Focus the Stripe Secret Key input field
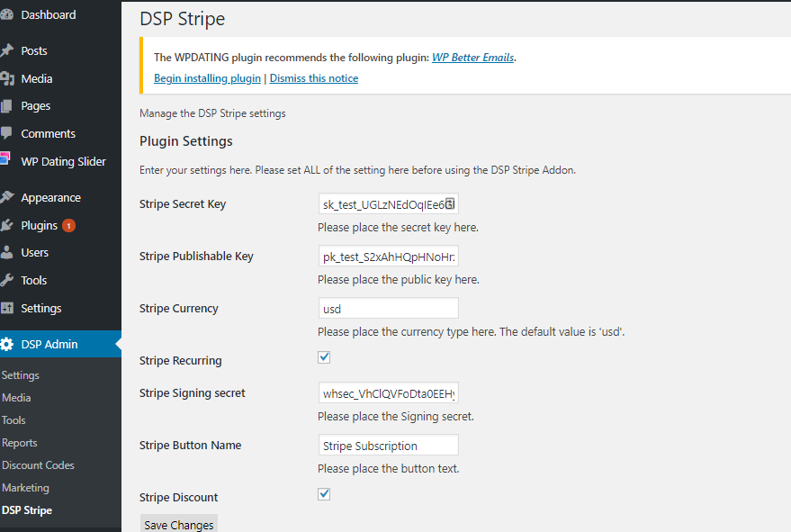Image resolution: width=791 pixels, height=532 pixels. (389, 204)
